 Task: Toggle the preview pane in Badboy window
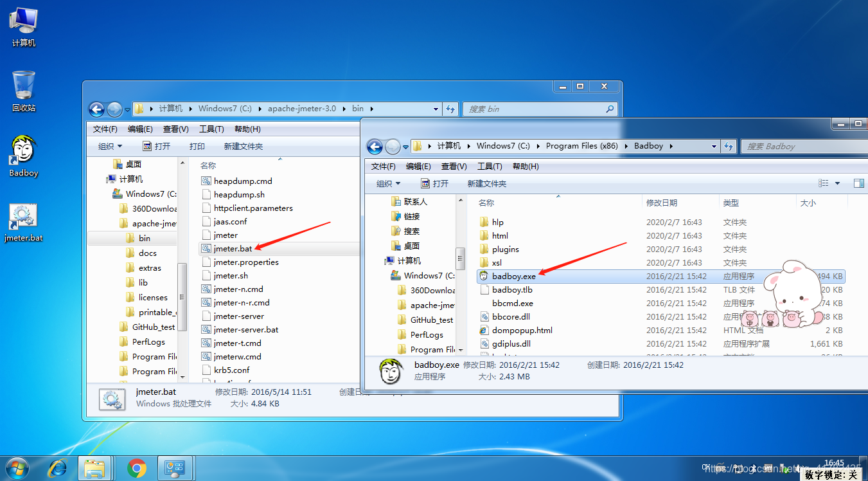click(858, 183)
